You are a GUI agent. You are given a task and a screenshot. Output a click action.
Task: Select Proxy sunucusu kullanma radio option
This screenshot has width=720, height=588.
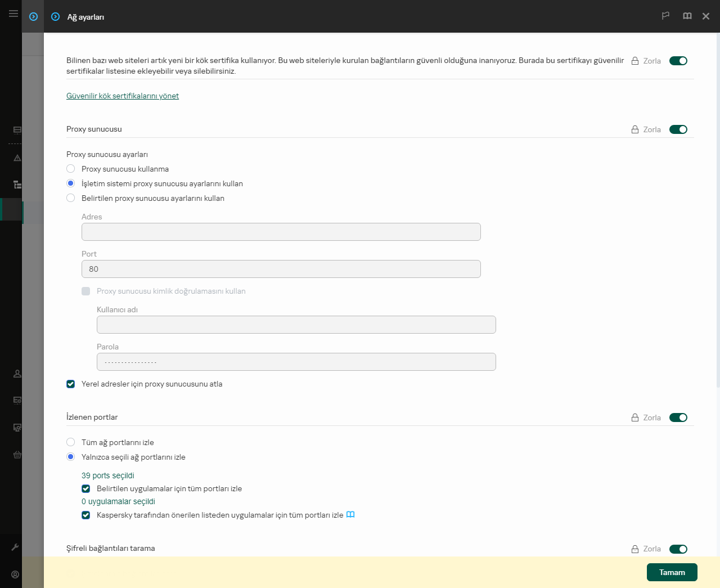tap(71, 169)
